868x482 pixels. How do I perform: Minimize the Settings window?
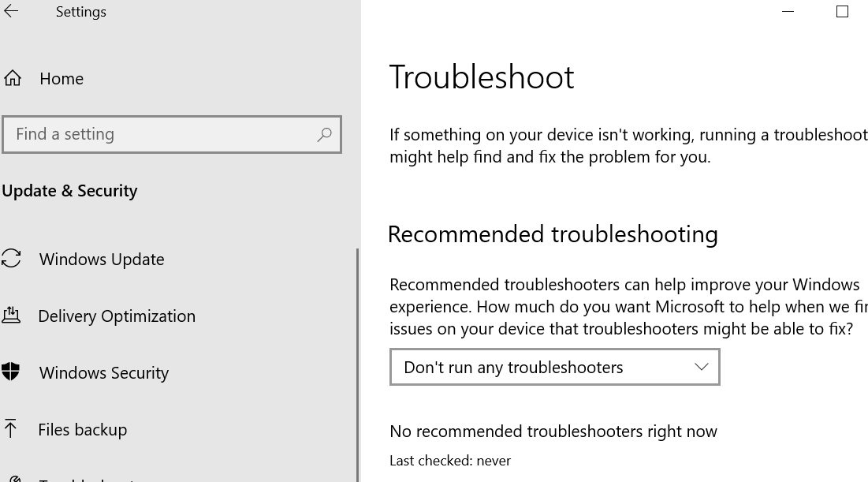click(788, 12)
